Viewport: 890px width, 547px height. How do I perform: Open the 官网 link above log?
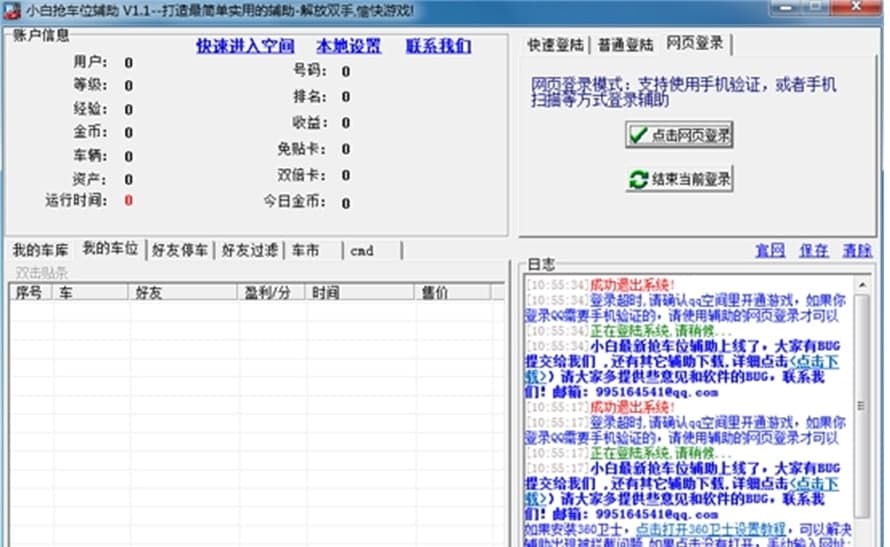click(770, 250)
